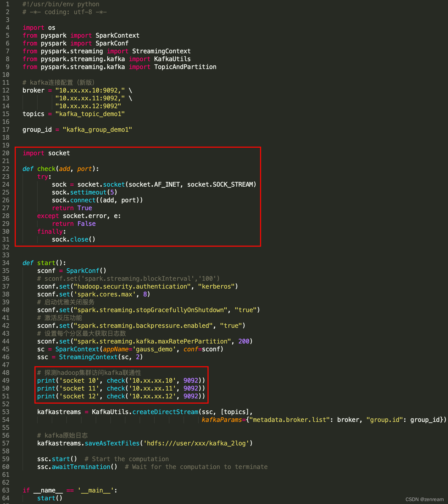The image size is (448, 504).
Task: Click the string "kafka_group_demo1"
Action: click(97, 130)
